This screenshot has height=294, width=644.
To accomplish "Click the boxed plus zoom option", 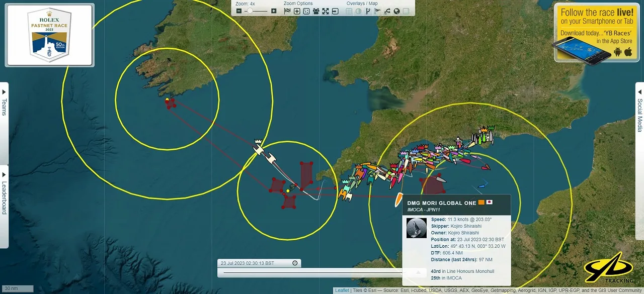I will point(297,11).
